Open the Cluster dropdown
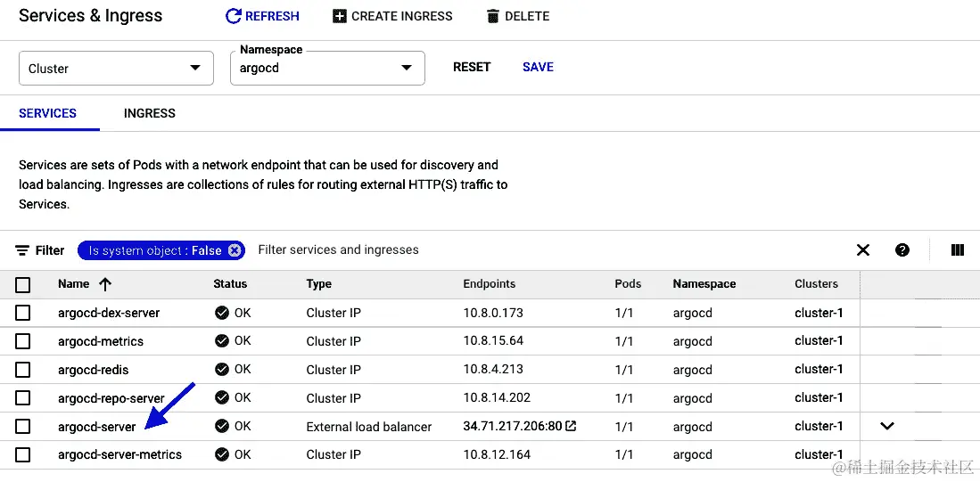980x482 pixels. (116, 68)
